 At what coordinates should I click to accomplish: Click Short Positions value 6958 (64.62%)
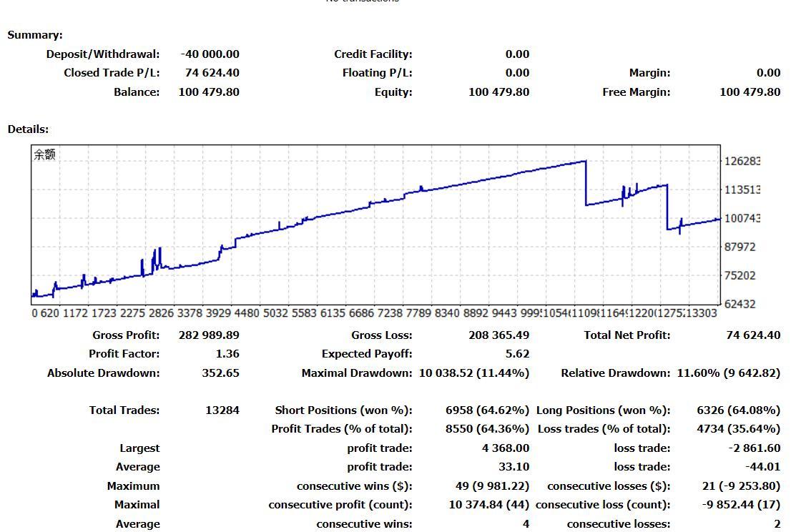[x=487, y=410]
